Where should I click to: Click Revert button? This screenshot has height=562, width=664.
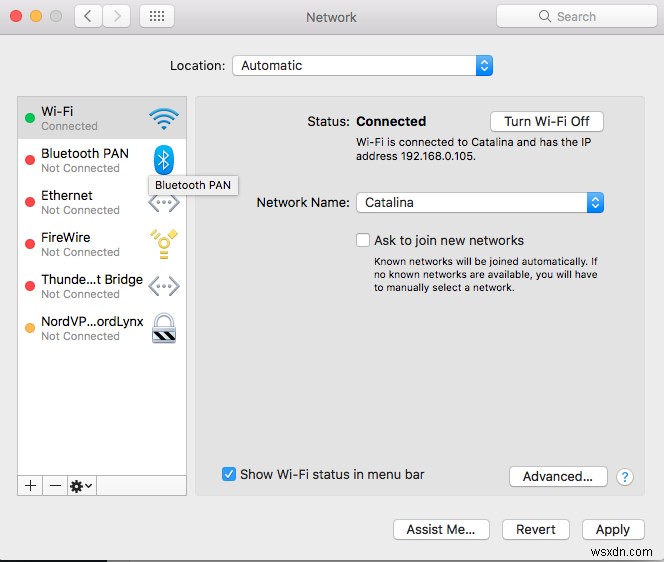pos(536,529)
